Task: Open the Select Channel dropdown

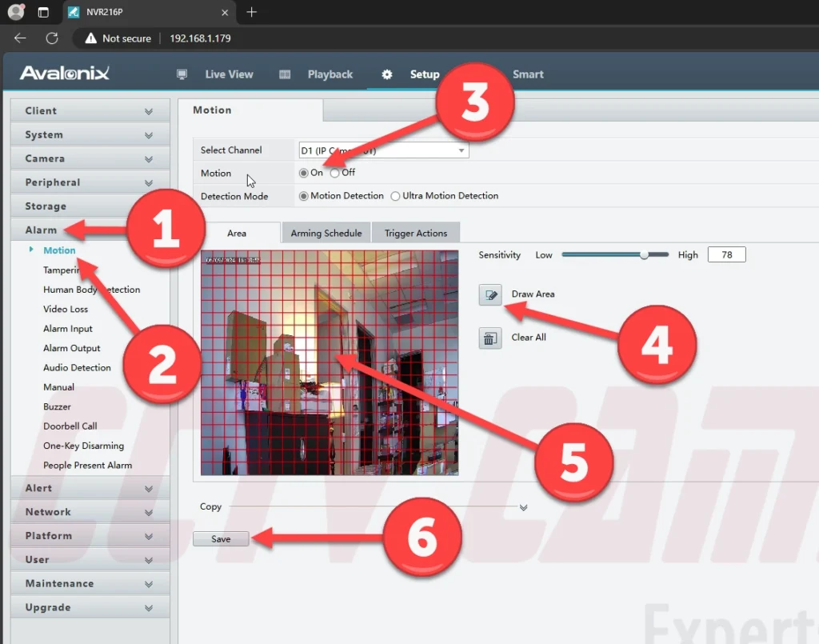Action: 383,150
